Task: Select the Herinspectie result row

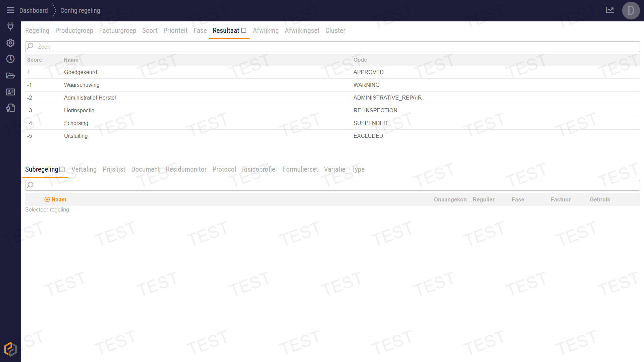Action: point(79,110)
